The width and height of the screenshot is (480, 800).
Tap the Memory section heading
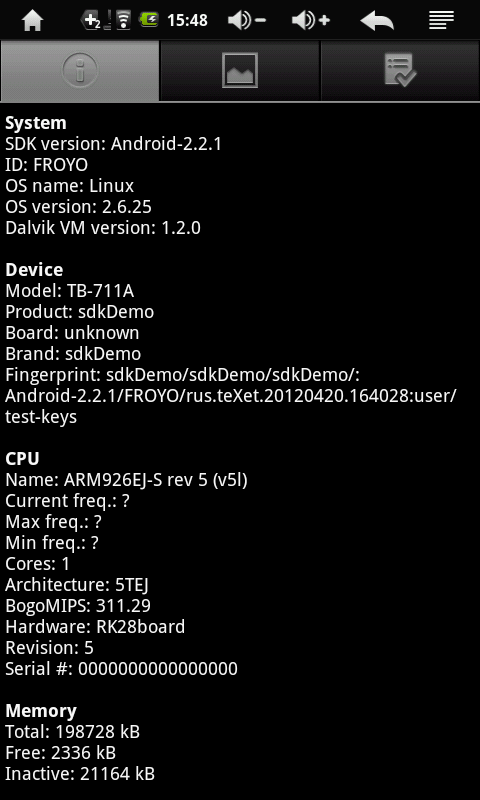coord(41,711)
